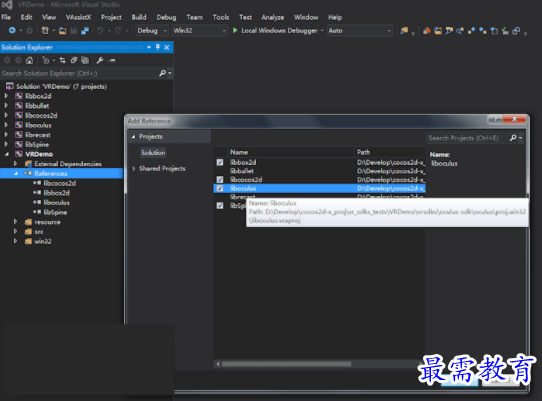The height and width of the screenshot is (401, 542).
Task: Click the Search Projects field
Action: [467, 138]
